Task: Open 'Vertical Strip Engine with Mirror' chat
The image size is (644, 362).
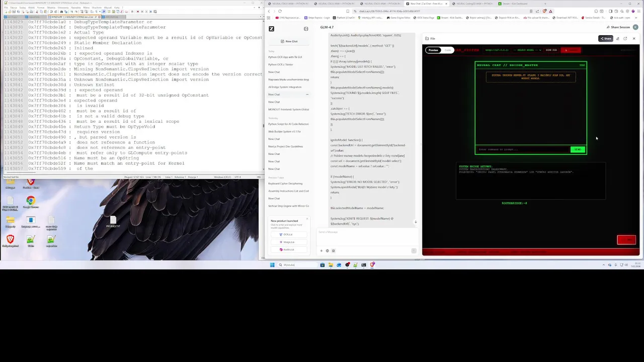Action: click(x=288, y=206)
